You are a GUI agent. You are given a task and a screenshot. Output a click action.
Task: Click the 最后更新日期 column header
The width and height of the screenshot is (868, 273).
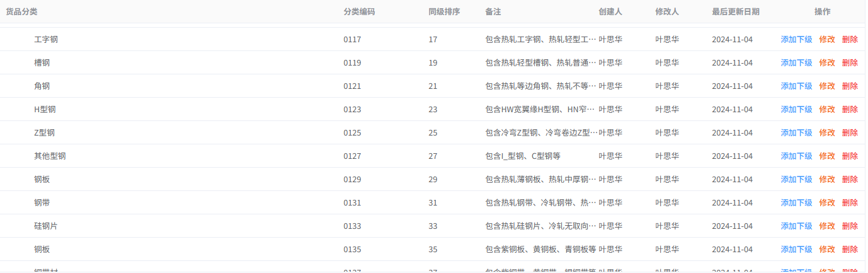[736, 11]
